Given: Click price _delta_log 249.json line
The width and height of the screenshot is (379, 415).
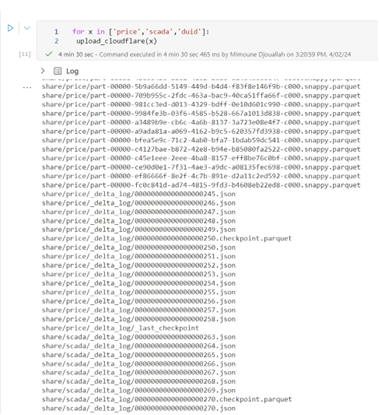Looking at the screenshot, I should (x=139, y=230).
